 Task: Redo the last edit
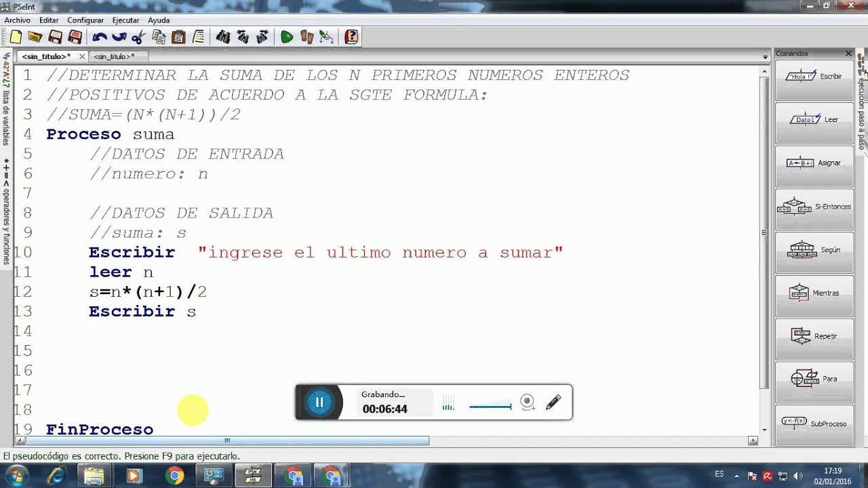[119, 37]
